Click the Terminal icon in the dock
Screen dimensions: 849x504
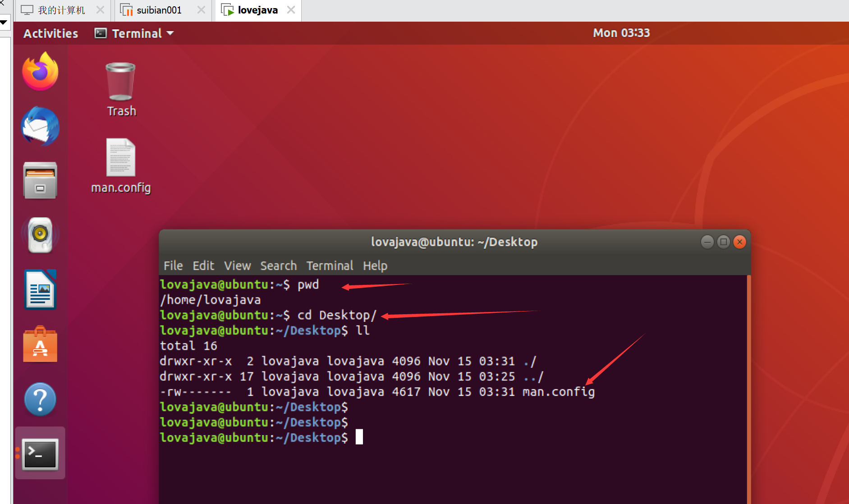(x=40, y=454)
